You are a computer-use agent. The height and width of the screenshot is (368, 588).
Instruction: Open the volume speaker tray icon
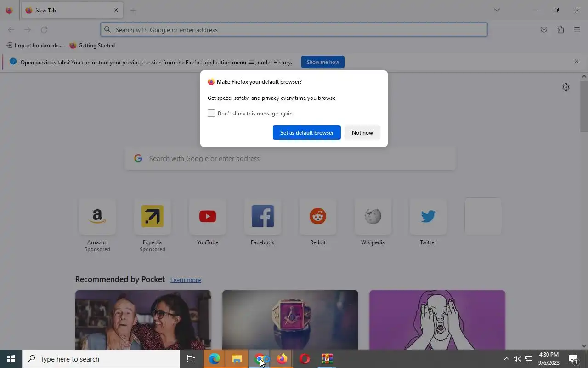pos(517,359)
